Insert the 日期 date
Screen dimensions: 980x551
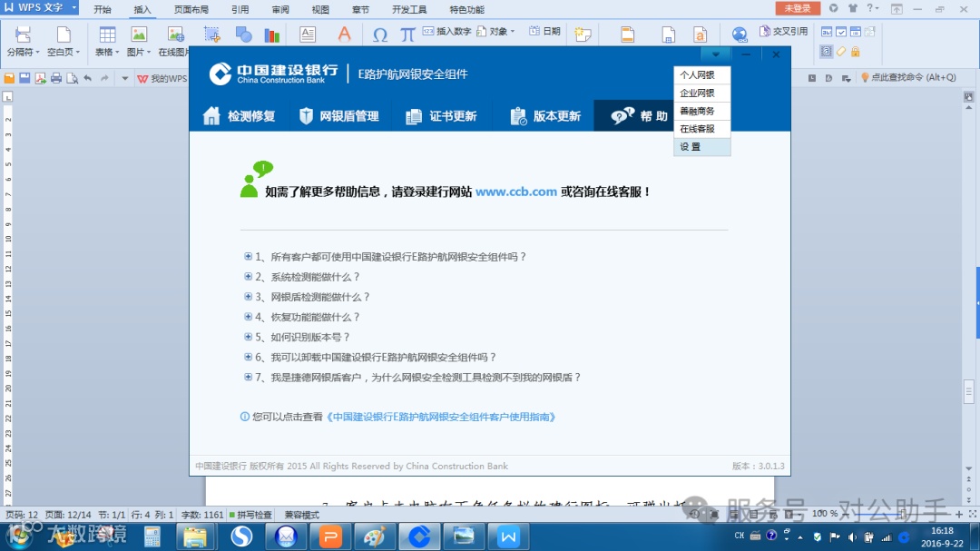545,31
